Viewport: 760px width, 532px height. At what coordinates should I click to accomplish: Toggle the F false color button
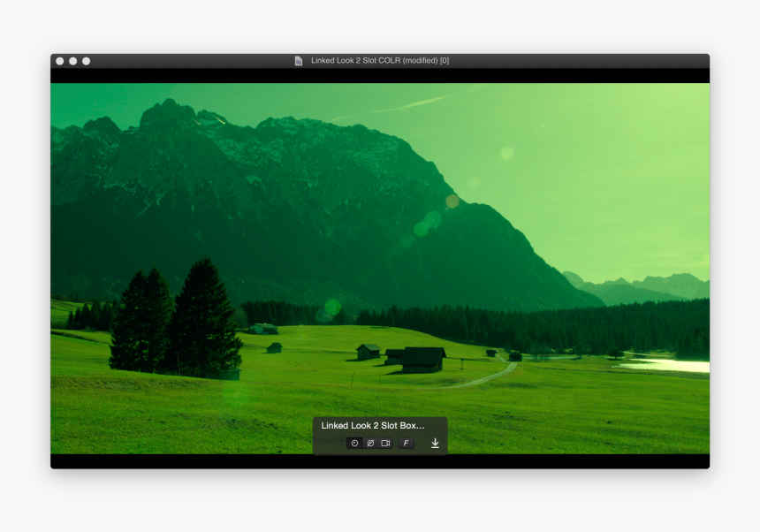pyautogui.click(x=407, y=443)
